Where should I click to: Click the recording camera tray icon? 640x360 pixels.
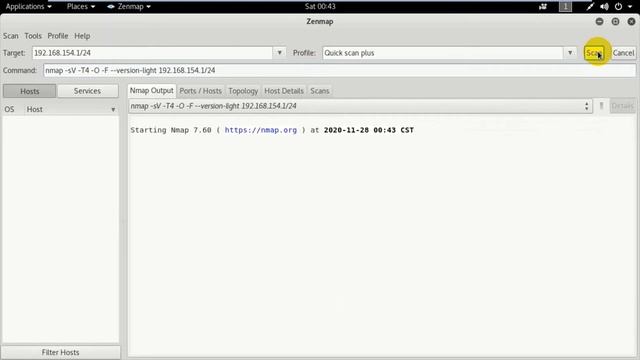pyautogui.click(x=543, y=7)
